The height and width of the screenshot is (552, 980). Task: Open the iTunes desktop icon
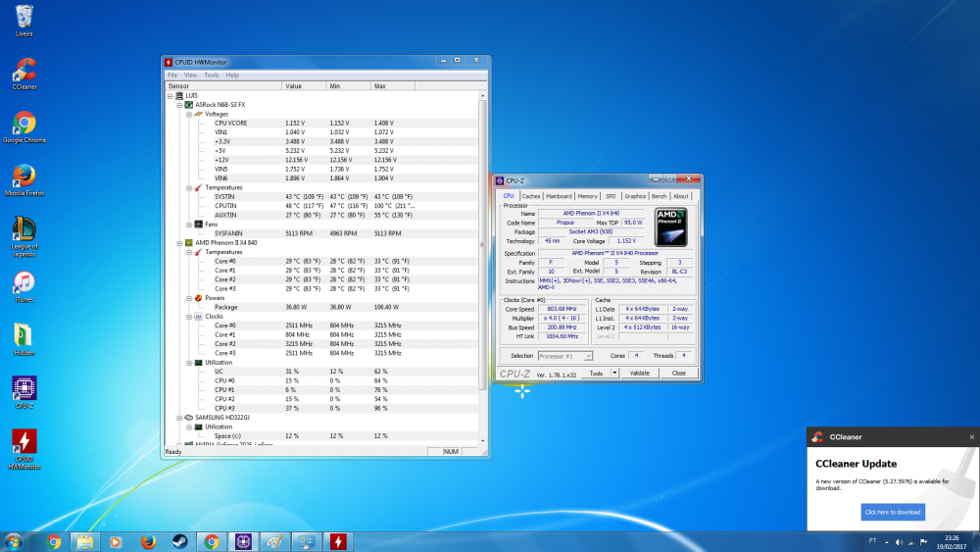pos(24,284)
